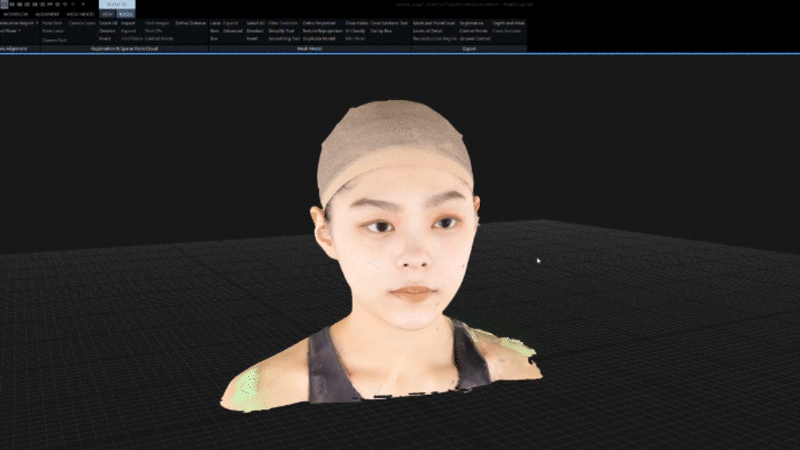Export Depth and Mask

point(509,23)
